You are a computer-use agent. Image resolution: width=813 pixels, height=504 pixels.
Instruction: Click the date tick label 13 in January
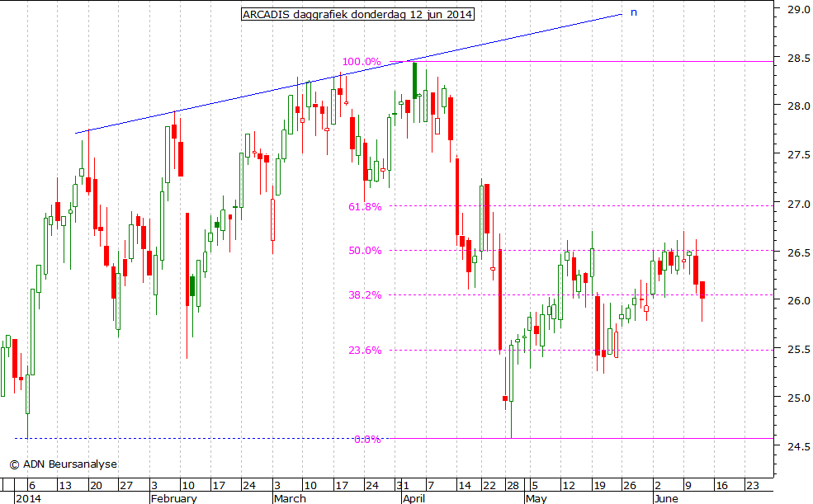pos(65,485)
